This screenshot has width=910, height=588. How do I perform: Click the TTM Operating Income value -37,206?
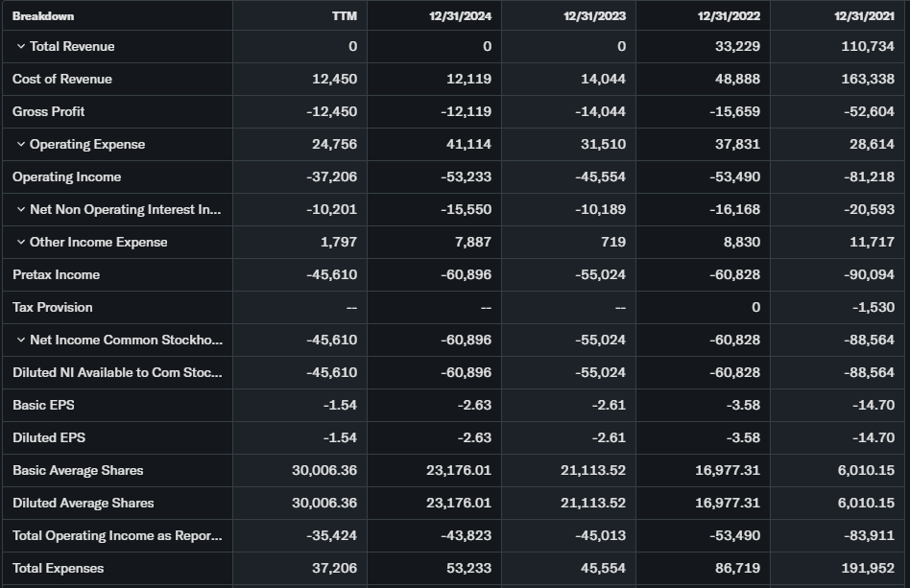coord(332,177)
